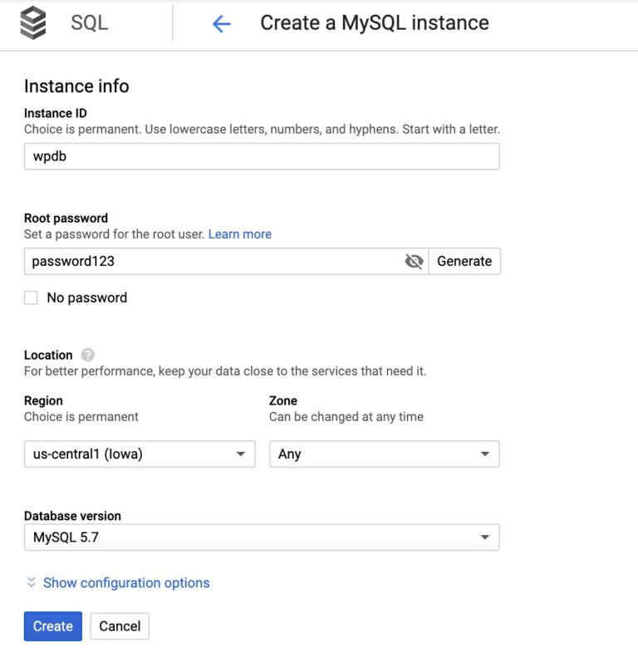Click the back arrow icon
Screen dimensions: 638x672
click(220, 23)
